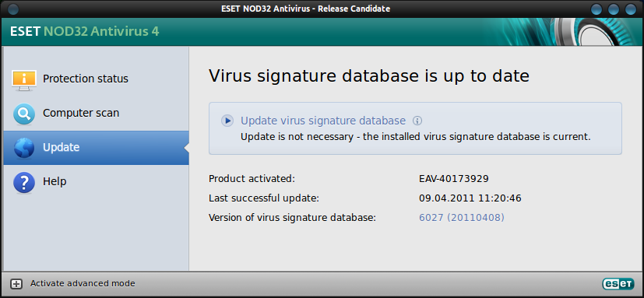This screenshot has width=644, height=298.
Task: Click the ESET logo in bottom right corner
Action: coord(618,283)
